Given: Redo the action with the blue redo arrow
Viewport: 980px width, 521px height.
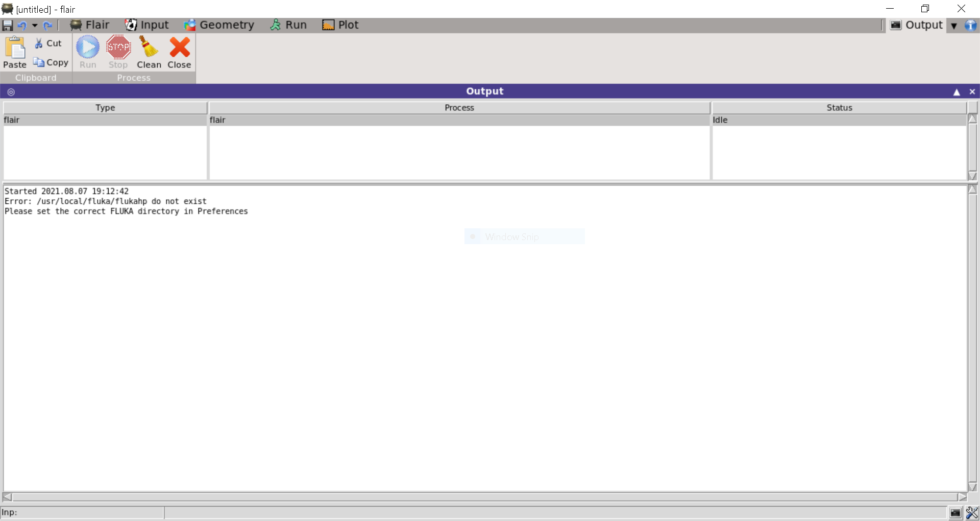Looking at the screenshot, I should (47, 25).
